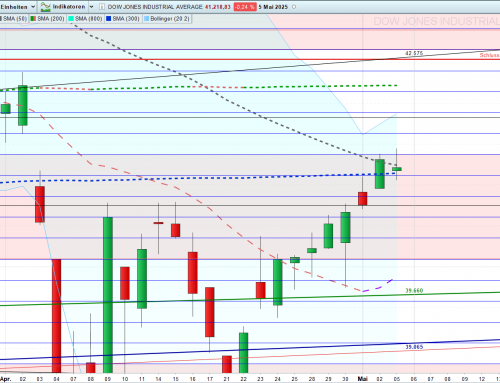Click the red Schluss label at right edge
The height and width of the screenshot is (383, 500).
pyautogui.click(x=490, y=55)
